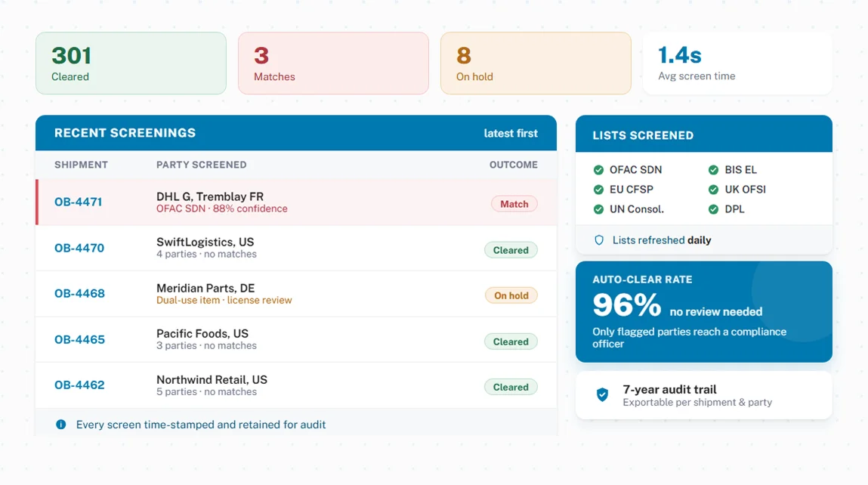Select the 301 Cleared summary card
The image size is (868, 485).
tap(131, 63)
